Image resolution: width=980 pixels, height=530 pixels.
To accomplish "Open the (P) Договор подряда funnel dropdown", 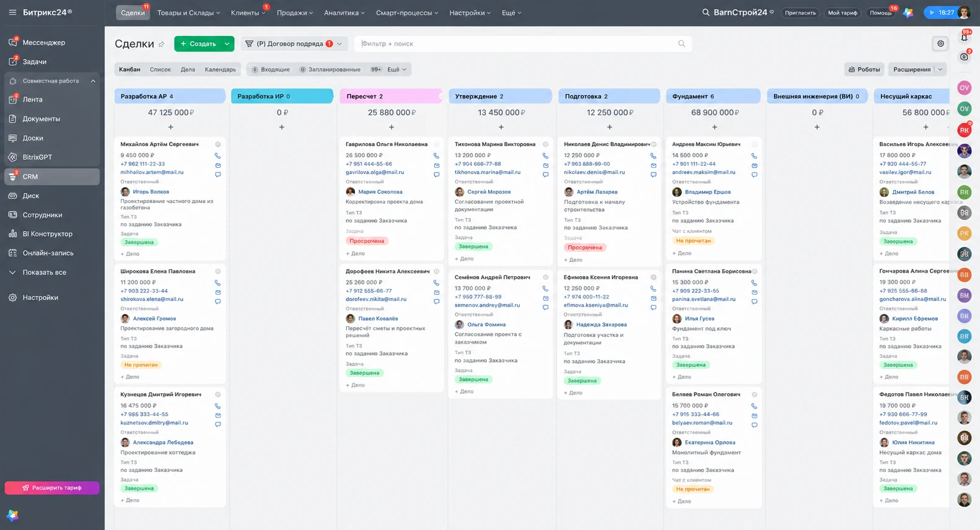I will pos(294,44).
